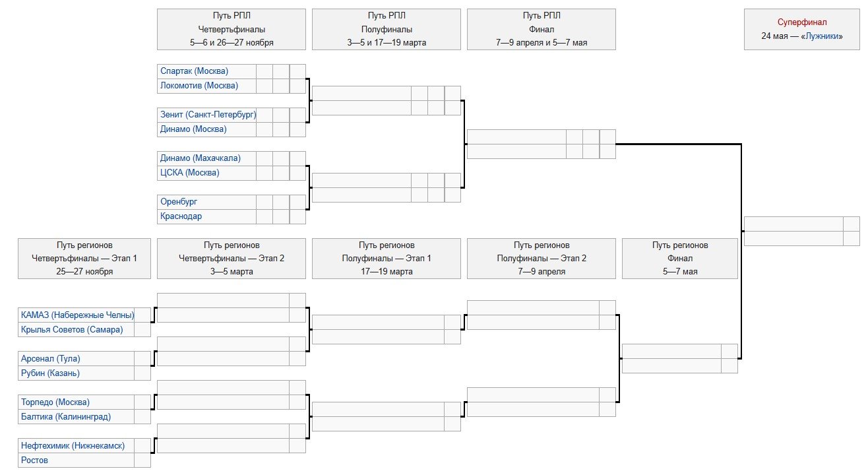Open КАМАЗ (Набережные Челны) link
This screenshot has width=868, height=475.
tap(77, 315)
